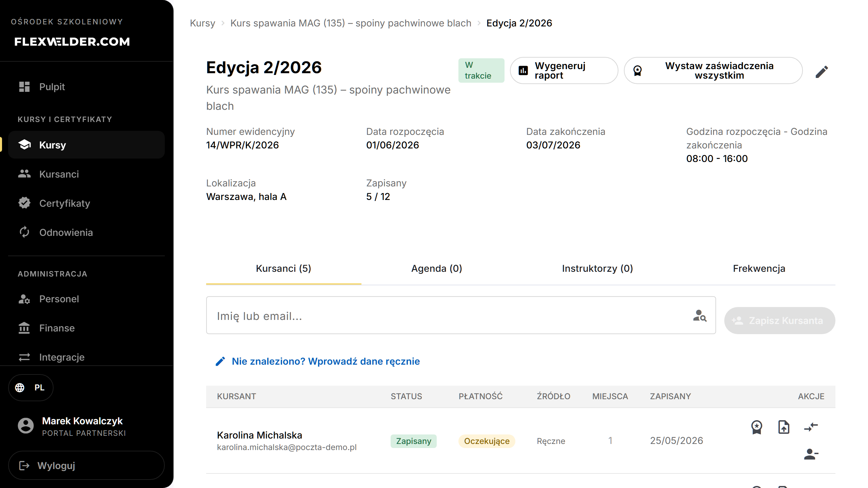
Task: Click the 14/WPR/K/2026 registry number
Action: (242, 145)
